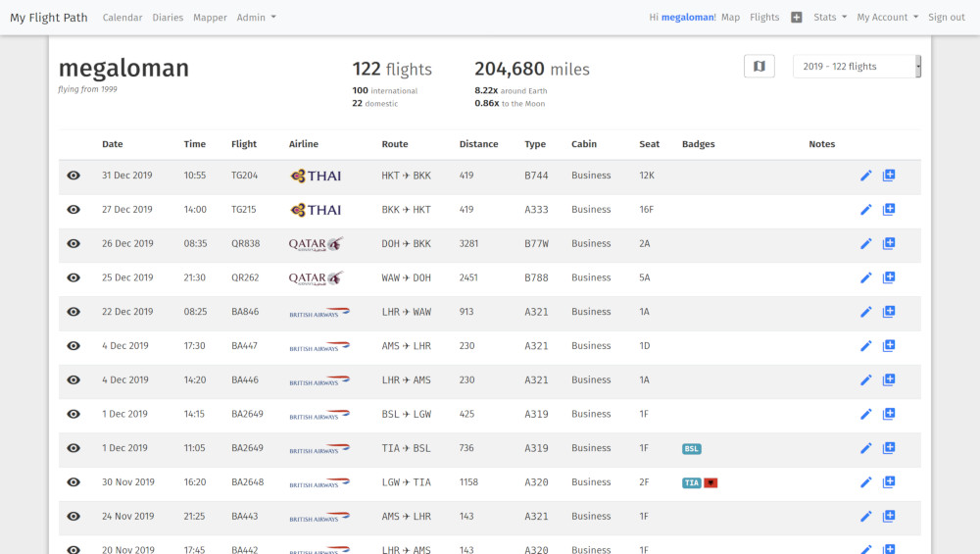980x554 pixels.
Task: Duplicate the BA2648 LGW to TIA flight
Action: (889, 482)
